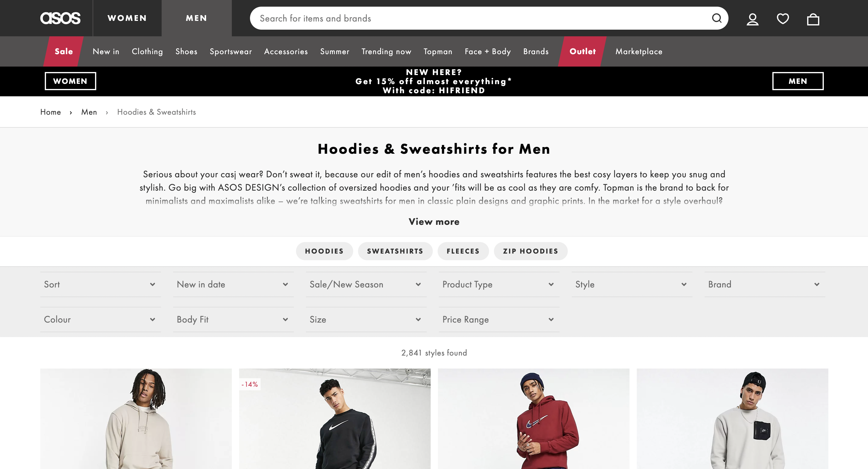Image resolution: width=868 pixels, height=469 pixels.
Task: Open the Outlet menu item
Action: [x=582, y=51]
